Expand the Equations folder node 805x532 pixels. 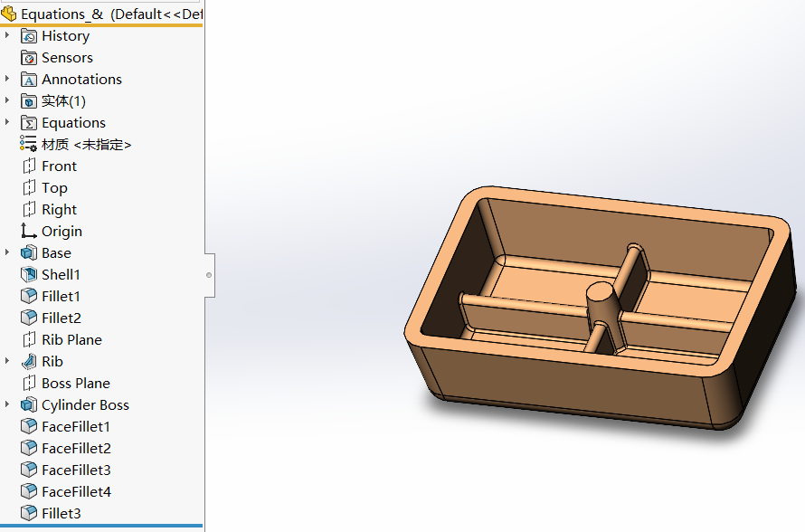click(6, 122)
